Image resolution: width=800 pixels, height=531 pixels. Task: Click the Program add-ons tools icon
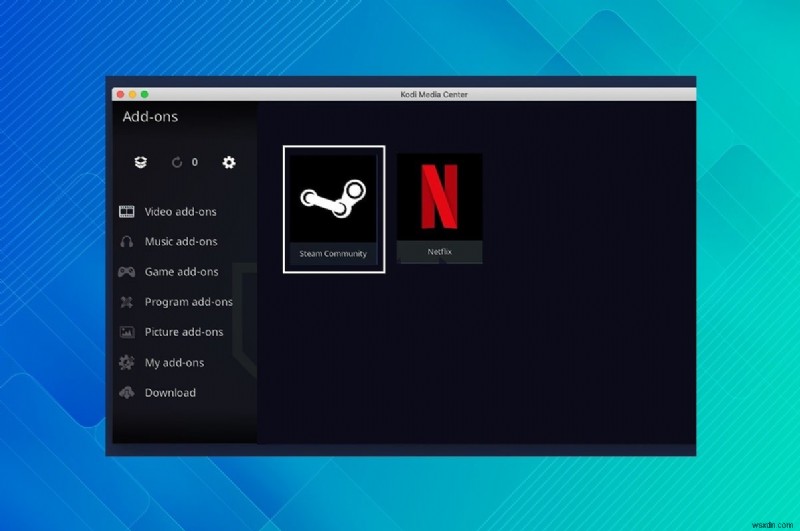tap(127, 302)
